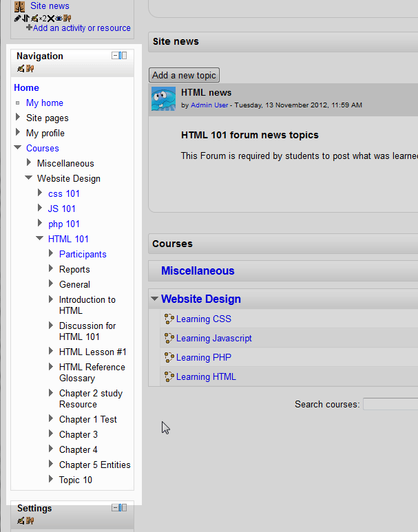Expand the Participants node arrow
Viewport: 418px width, 532px height.
[x=51, y=253]
